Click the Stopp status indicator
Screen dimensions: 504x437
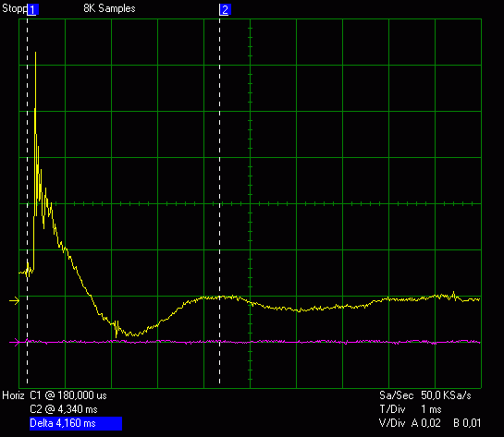15,8
